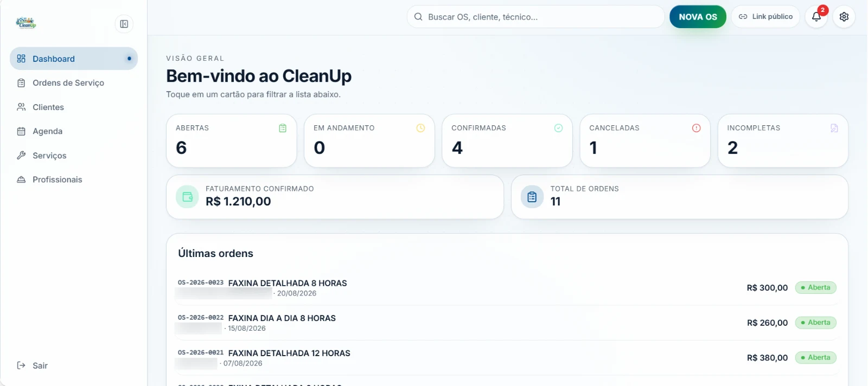Open settings gear icon
Image resolution: width=868 pixels, height=386 pixels.
pos(844,17)
